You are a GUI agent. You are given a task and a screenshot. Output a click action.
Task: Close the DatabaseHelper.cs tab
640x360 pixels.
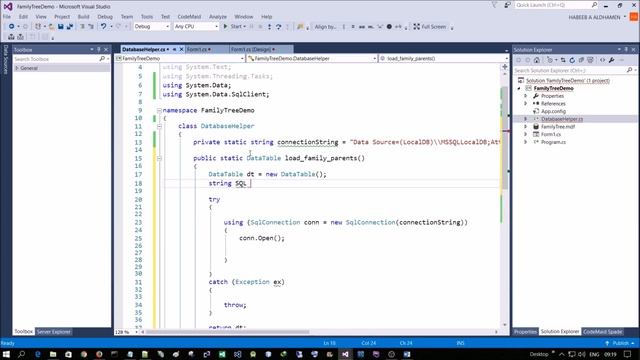[x=182, y=49]
